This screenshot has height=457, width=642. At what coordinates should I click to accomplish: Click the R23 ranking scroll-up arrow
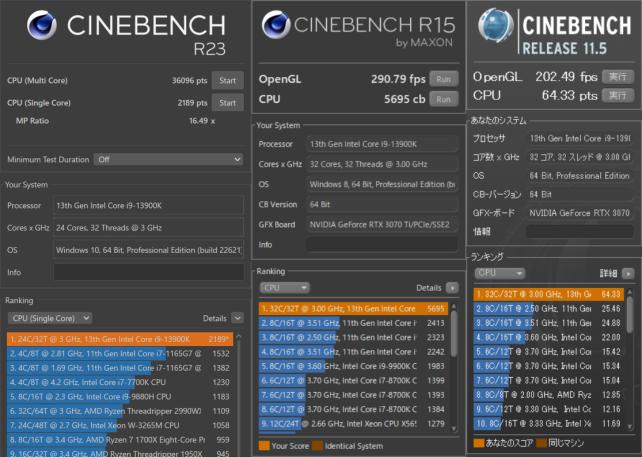coord(239,337)
